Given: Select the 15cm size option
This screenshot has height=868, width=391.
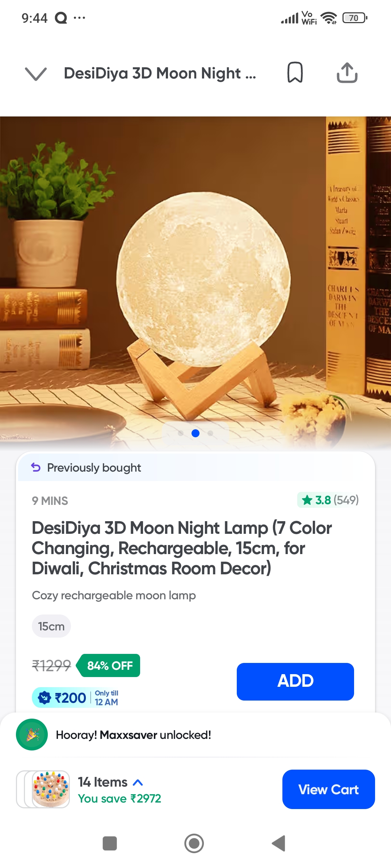Looking at the screenshot, I should point(51,626).
